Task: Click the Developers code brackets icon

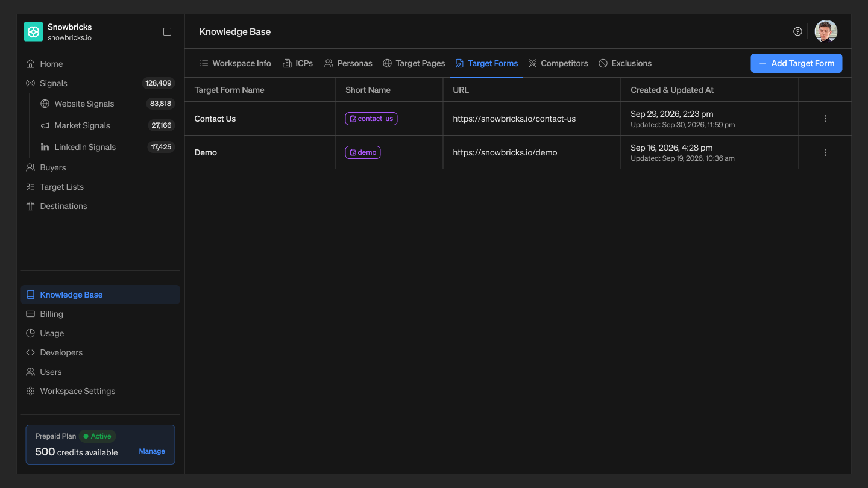Action: [x=30, y=352]
